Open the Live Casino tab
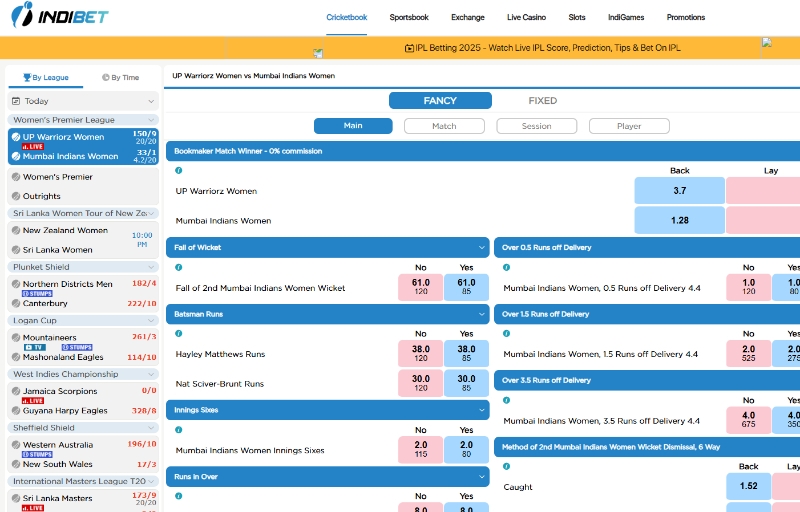The image size is (800, 512). 527,17
